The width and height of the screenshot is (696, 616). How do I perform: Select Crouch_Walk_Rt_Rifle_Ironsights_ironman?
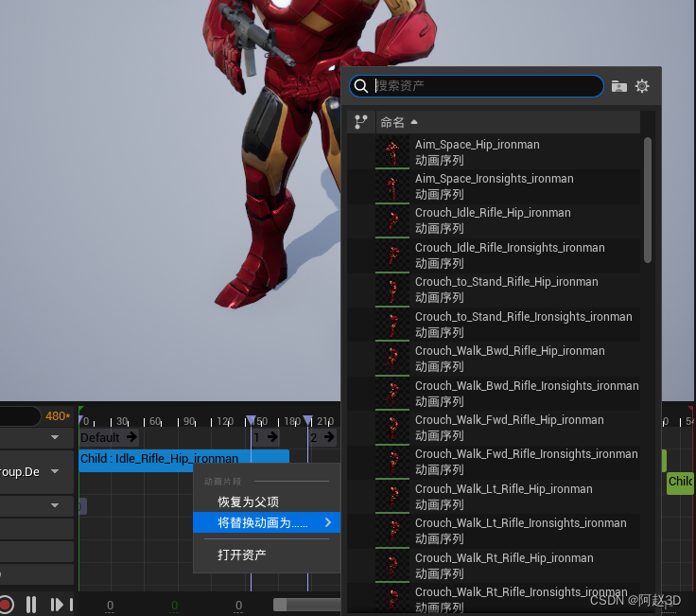pos(494,600)
